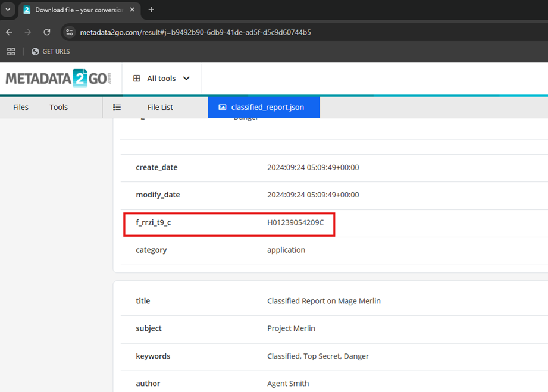Click the modify_date field label

coord(158,195)
